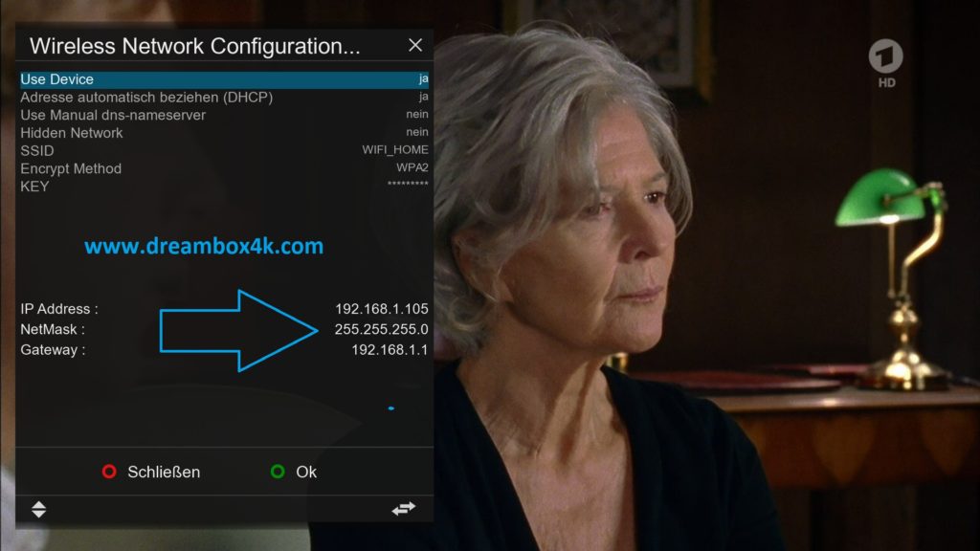Image resolution: width=980 pixels, height=551 pixels.
Task: Select the Use Device menu row
Action: pyautogui.click(x=224, y=79)
